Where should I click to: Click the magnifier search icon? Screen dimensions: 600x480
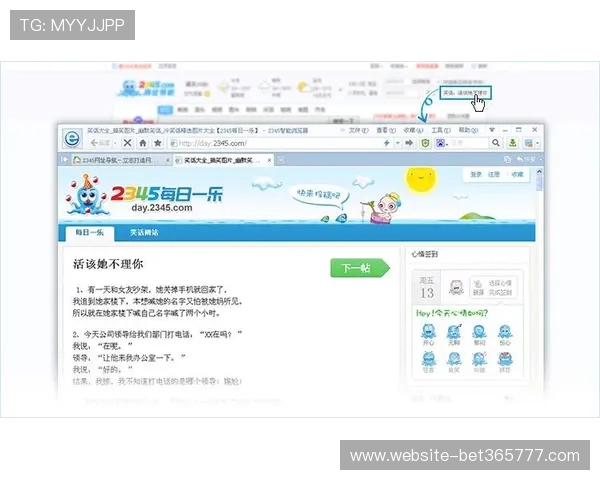pos(496,143)
